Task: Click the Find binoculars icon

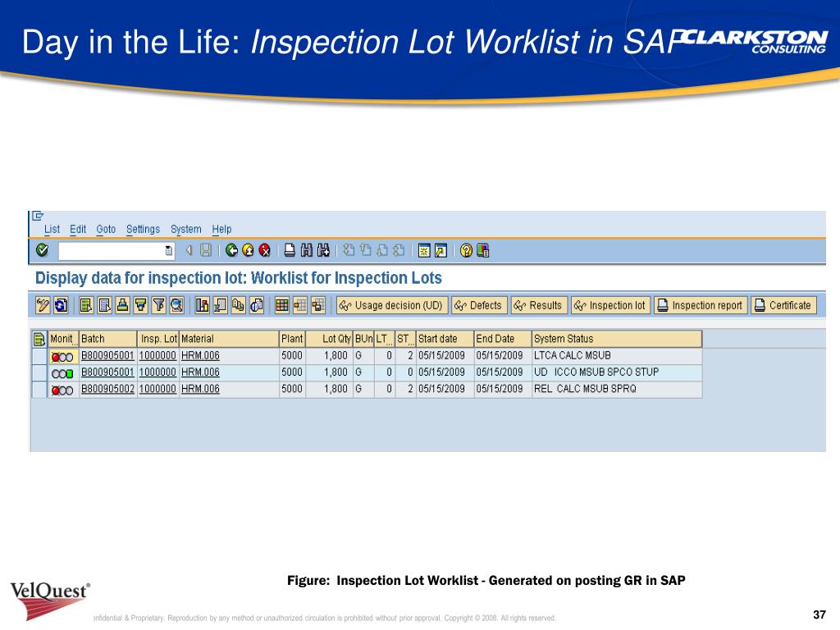Action: click(307, 250)
